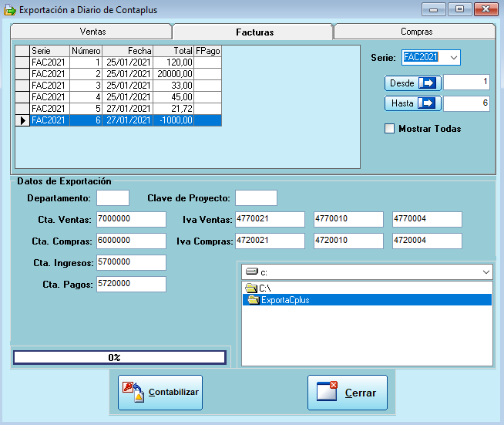Screen dimensions: 504x425
Task: Click the Fecha column header
Action: pyautogui.click(x=128, y=51)
